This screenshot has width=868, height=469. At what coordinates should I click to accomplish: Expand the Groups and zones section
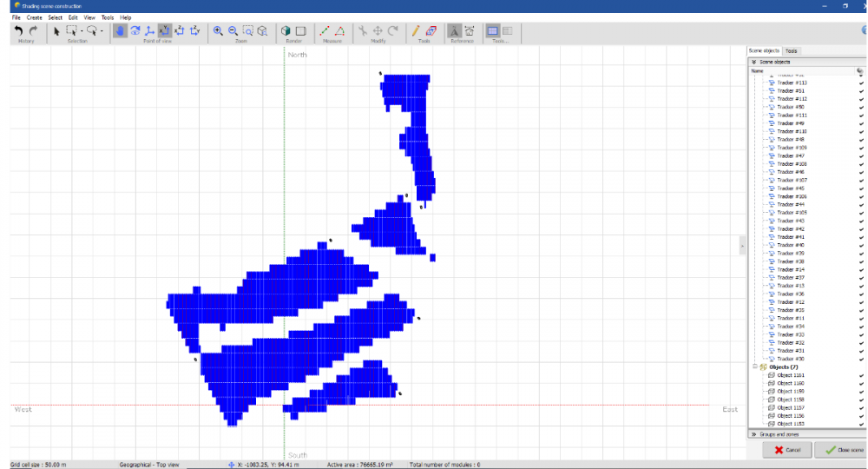point(753,433)
